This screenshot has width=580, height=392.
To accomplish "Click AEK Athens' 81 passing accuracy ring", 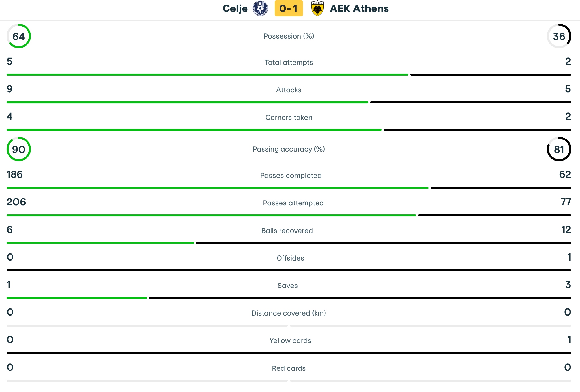I will [559, 149].
